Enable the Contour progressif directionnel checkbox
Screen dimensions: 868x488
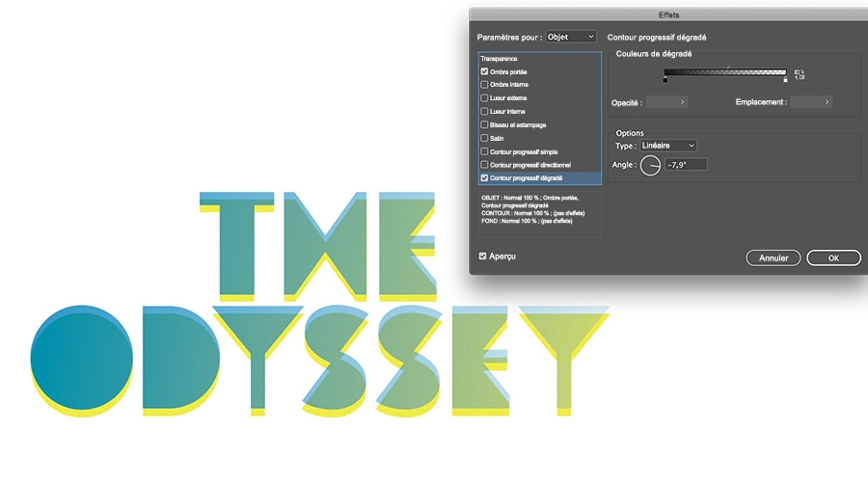[x=484, y=165]
